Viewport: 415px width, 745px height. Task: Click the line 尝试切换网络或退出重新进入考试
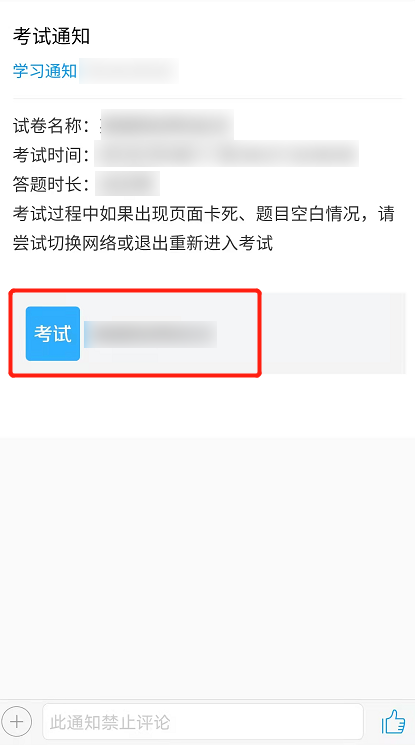(x=143, y=243)
